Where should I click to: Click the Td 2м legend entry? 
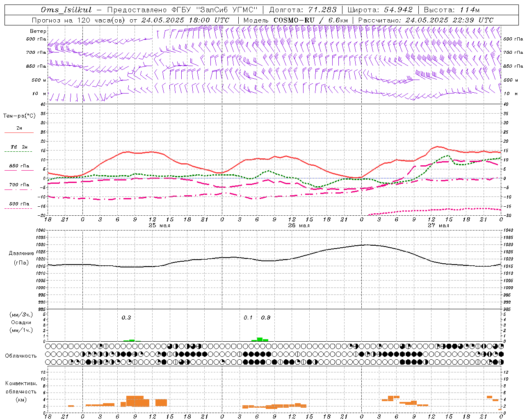[x=19, y=147]
